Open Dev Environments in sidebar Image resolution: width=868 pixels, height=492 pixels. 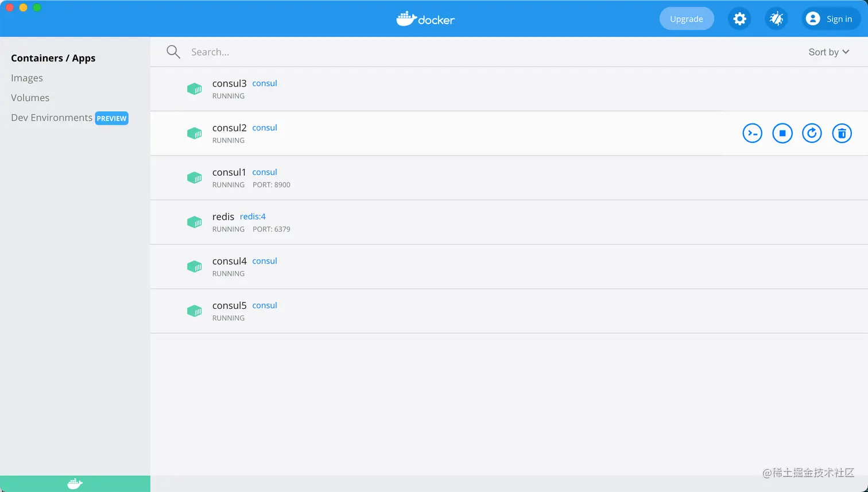(52, 118)
